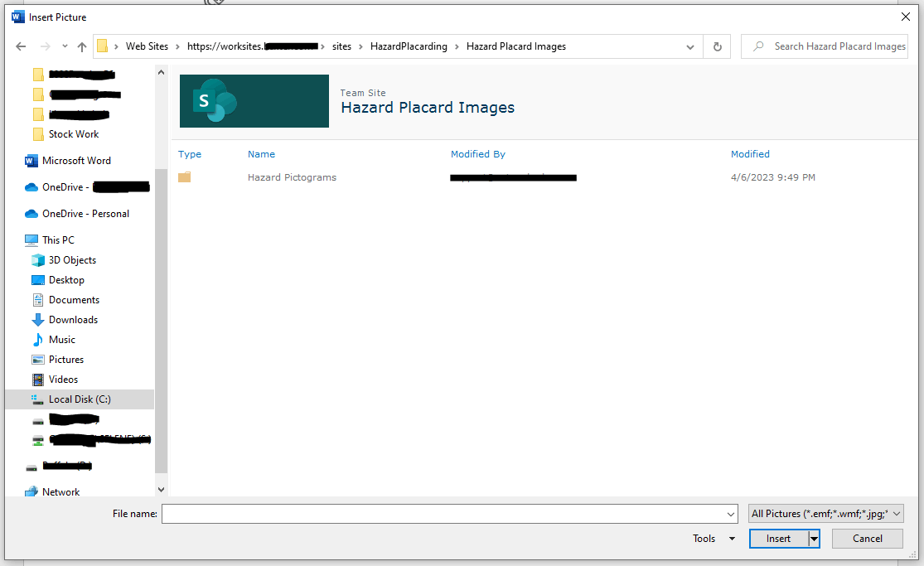Expand chevron after Web Sites breadcrumb

[177, 46]
